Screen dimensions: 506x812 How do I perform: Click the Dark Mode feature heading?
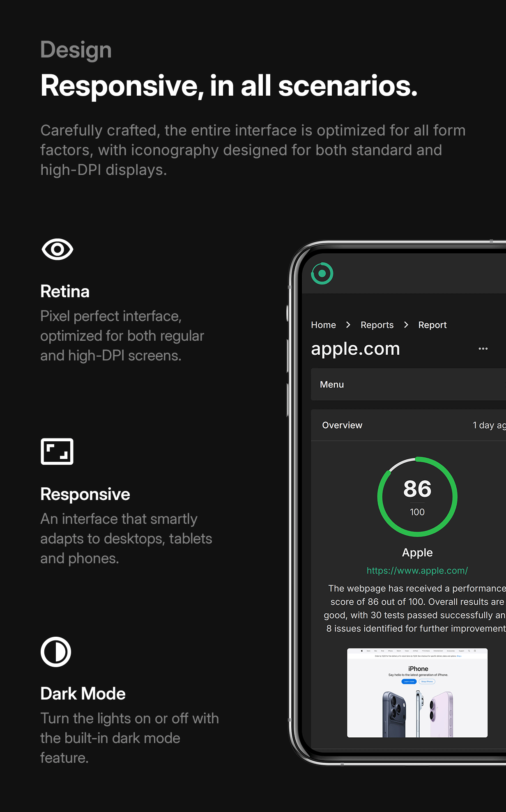pyautogui.click(x=83, y=694)
